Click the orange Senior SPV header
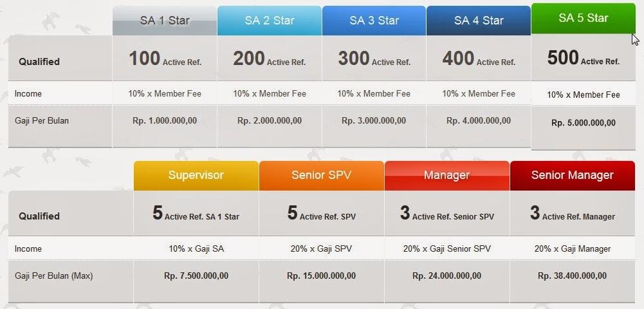Viewport: 644px width, 309px height. (321, 175)
